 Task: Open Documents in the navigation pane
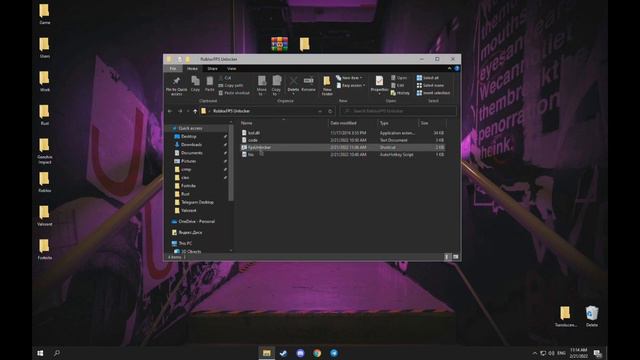pyautogui.click(x=192, y=153)
